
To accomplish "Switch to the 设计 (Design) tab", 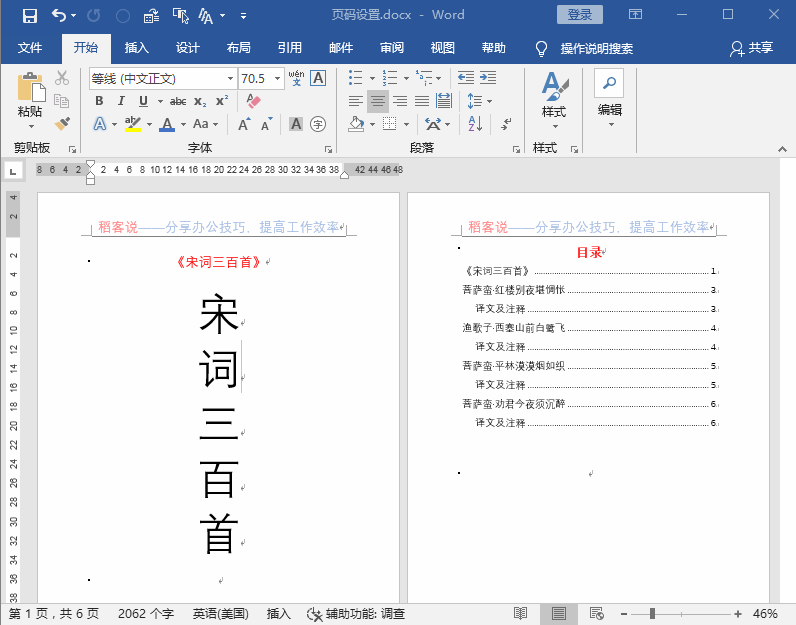I will pos(187,48).
